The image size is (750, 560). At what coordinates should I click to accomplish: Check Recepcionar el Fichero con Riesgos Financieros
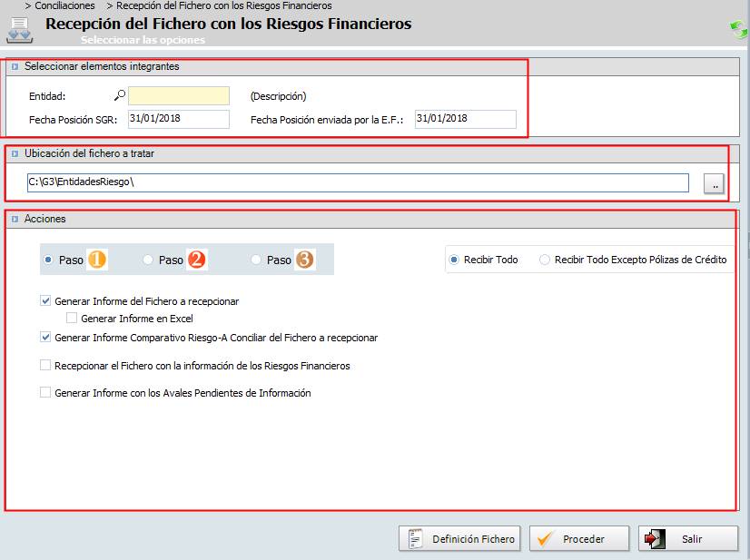45,366
